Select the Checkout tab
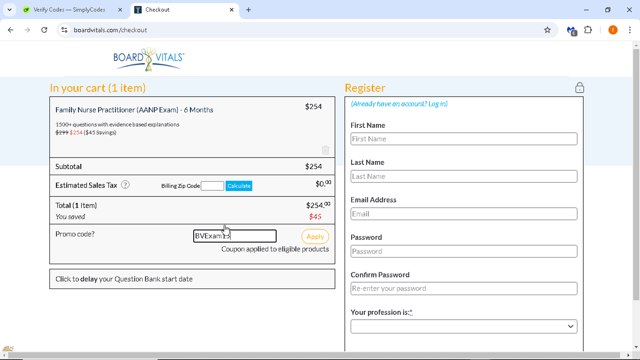 click(184, 10)
